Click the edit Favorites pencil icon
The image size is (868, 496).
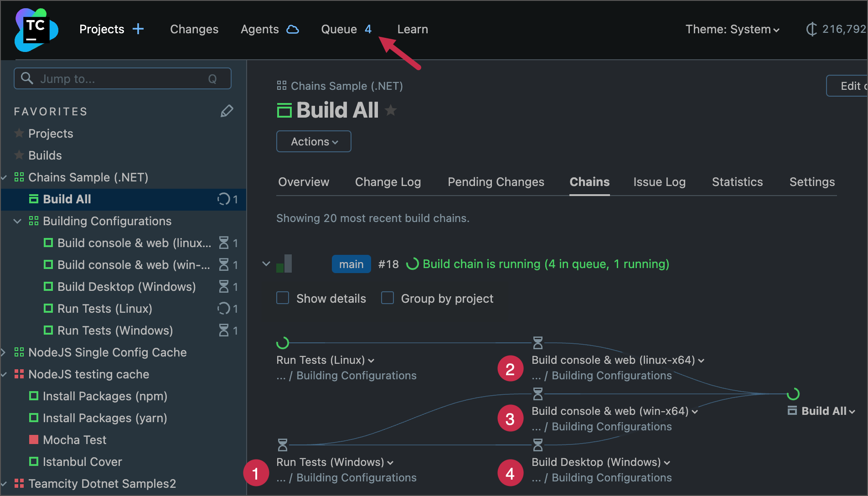click(227, 111)
